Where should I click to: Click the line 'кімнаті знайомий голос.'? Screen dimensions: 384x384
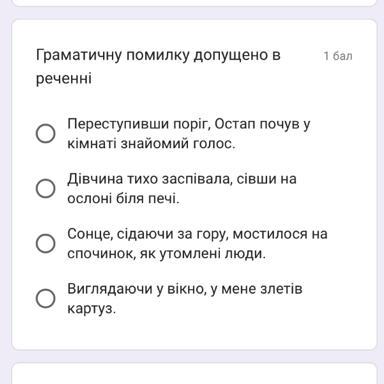151,144
